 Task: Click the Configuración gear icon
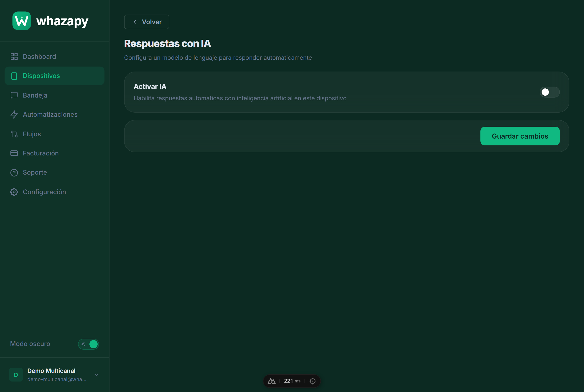[14, 192]
